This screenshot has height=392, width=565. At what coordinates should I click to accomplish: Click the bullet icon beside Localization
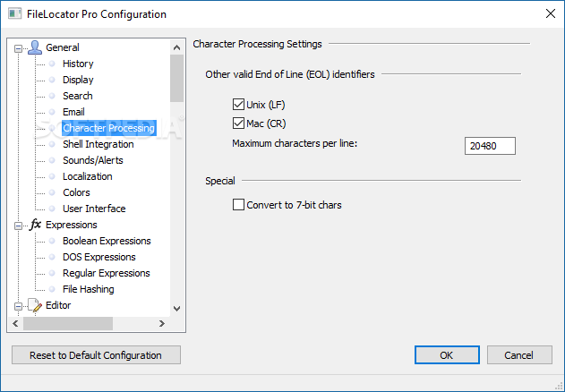pos(52,176)
